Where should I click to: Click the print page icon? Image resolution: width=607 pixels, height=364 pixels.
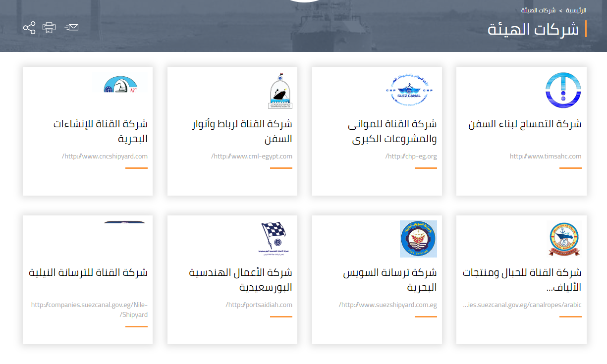[49, 28]
